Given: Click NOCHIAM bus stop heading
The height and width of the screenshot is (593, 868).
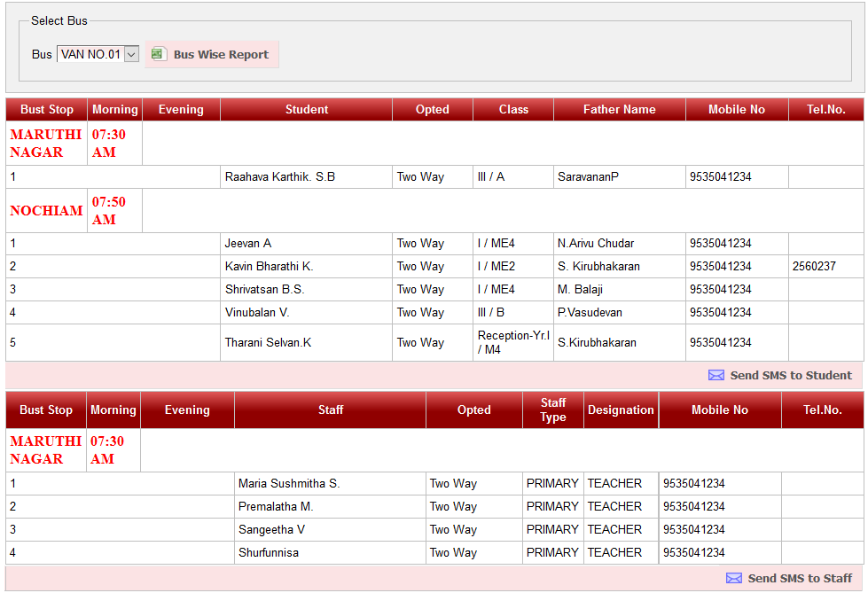Looking at the screenshot, I should (46, 211).
